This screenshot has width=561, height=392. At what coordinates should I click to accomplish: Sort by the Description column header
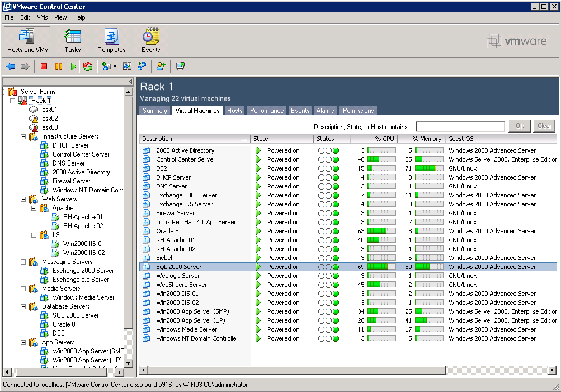(x=195, y=139)
